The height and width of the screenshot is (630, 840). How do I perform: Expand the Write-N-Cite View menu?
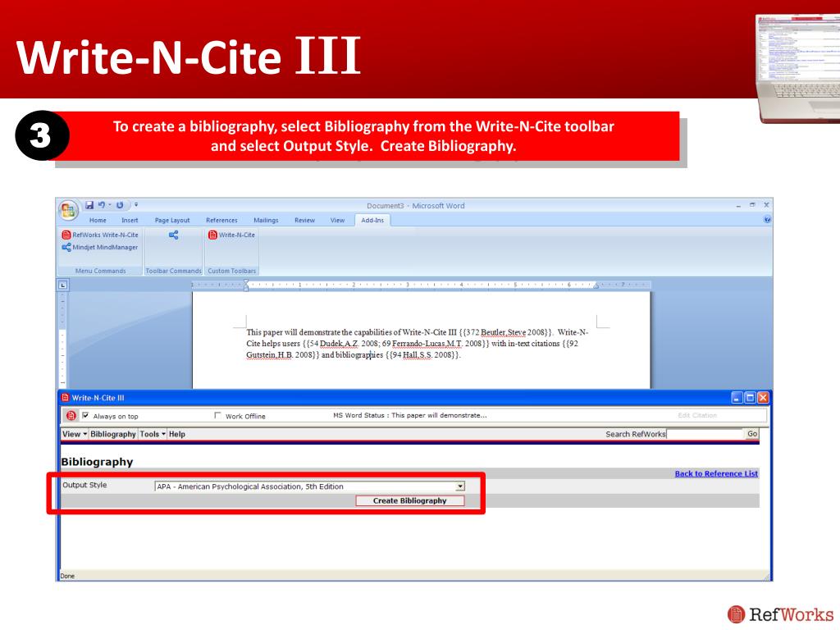75,434
